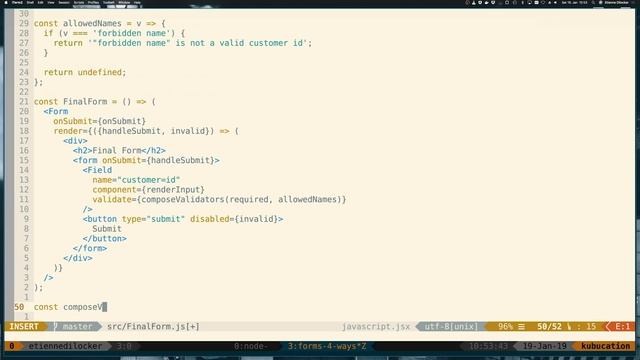Click 'required' argument in validate line
The image size is (640, 360).
pyautogui.click(x=248, y=200)
